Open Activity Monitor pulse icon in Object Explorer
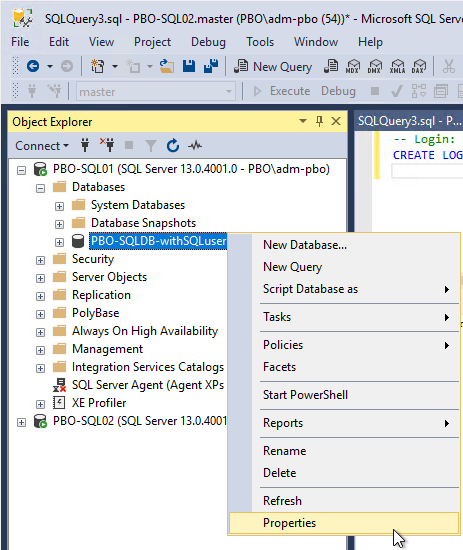 pos(195,145)
